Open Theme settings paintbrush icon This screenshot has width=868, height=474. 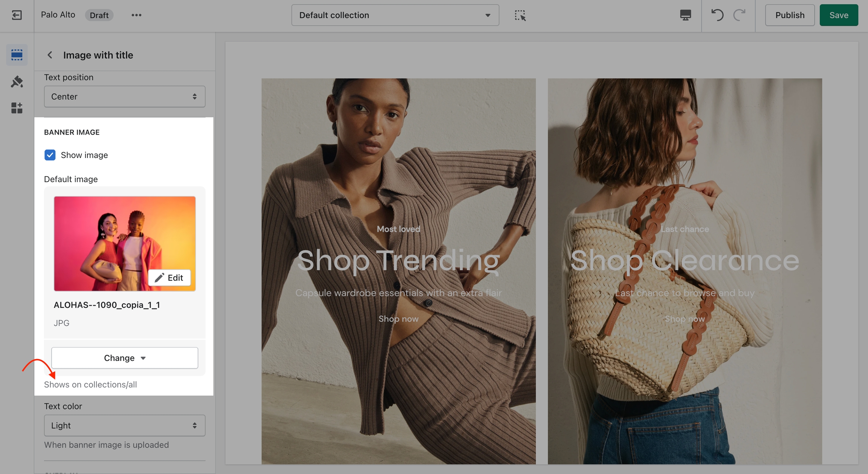17,81
